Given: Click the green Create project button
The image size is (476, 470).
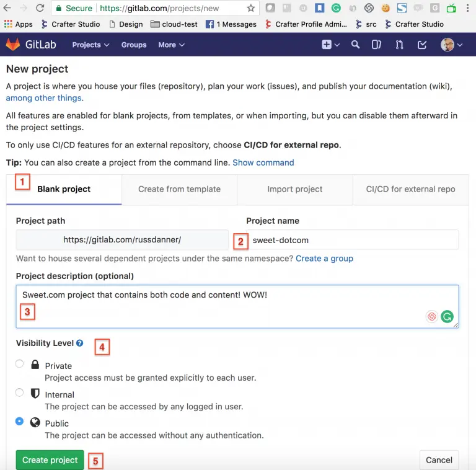Looking at the screenshot, I should click(x=50, y=460).
